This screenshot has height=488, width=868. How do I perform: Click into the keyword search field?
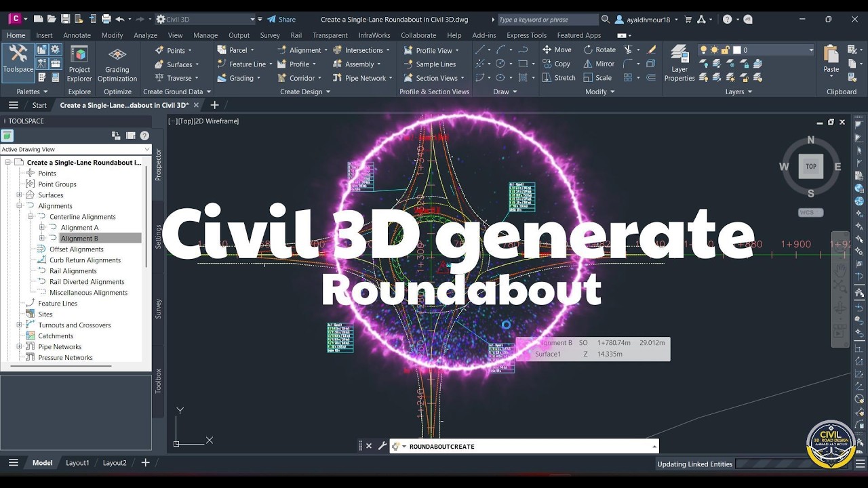pos(548,20)
